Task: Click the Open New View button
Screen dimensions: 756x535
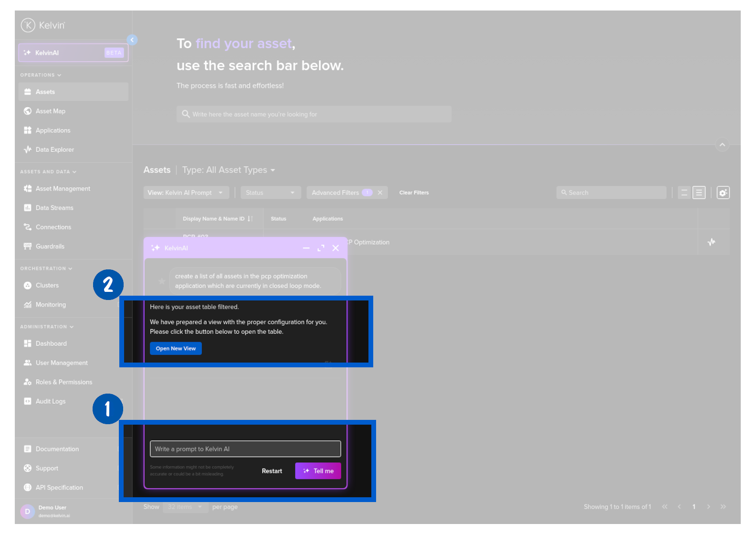Action: click(x=176, y=349)
